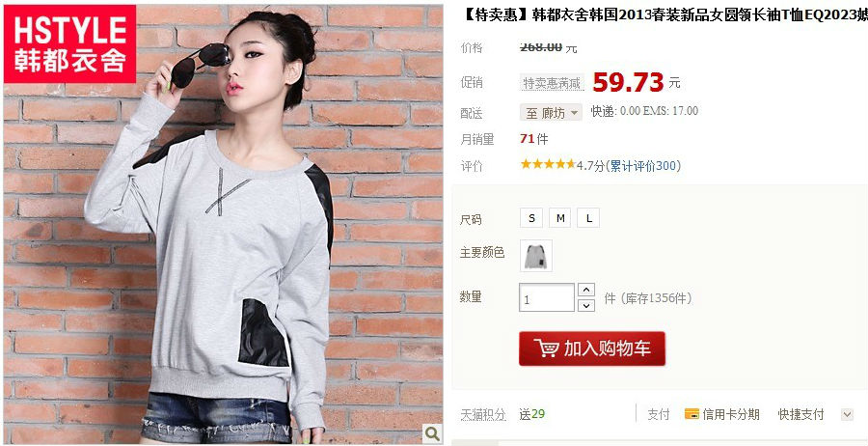Click the 快捷支付 quick payment option

coord(800,414)
